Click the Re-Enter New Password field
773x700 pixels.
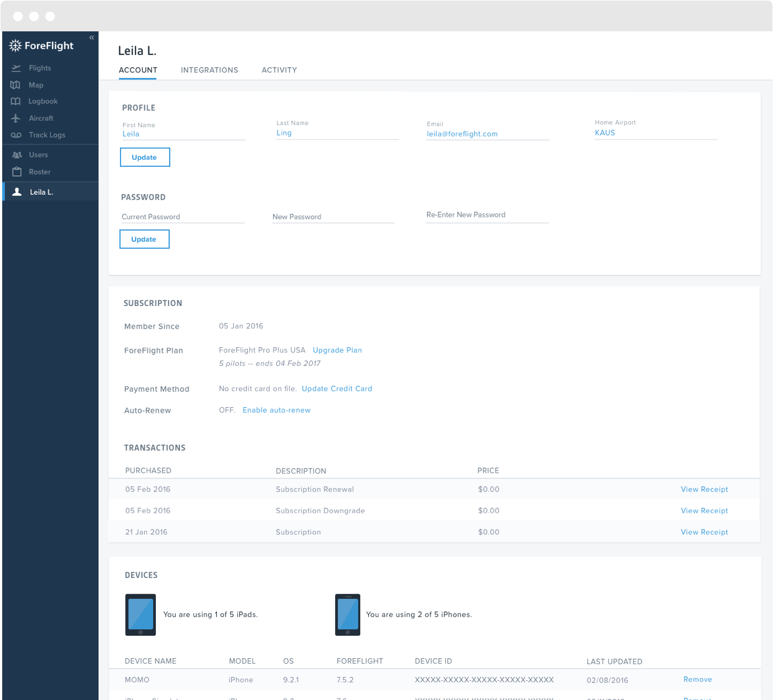(487, 216)
